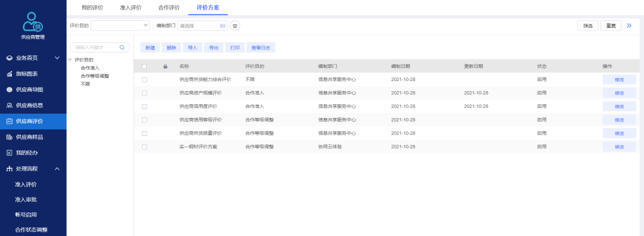Viewport: 644px width, 236px height.
Task: Click 修改 for 供应商供货质量评价
Action: point(620,133)
